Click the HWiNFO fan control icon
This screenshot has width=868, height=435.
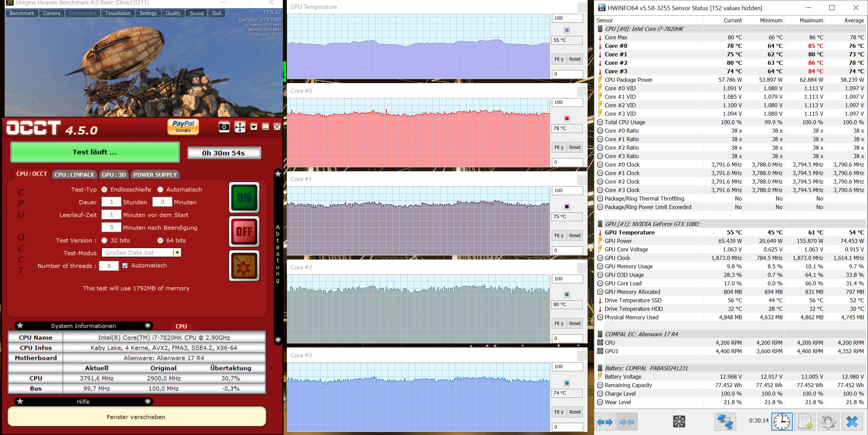click(x=679, y=421)
